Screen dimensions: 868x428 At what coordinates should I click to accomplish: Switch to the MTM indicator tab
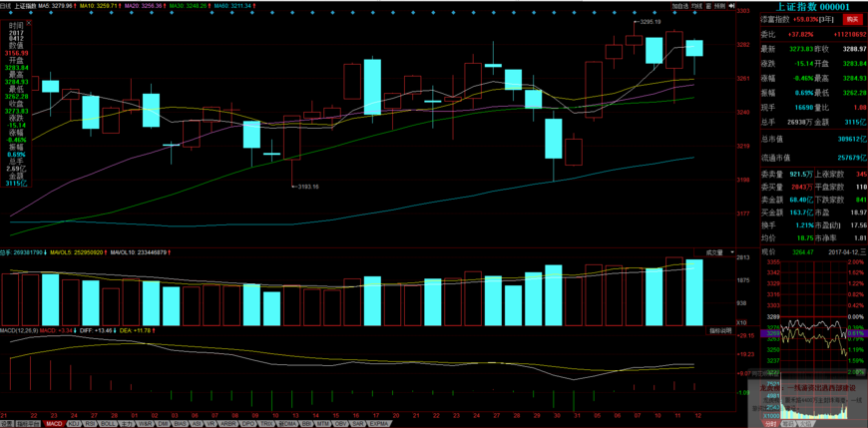click(x=322, y=424)
